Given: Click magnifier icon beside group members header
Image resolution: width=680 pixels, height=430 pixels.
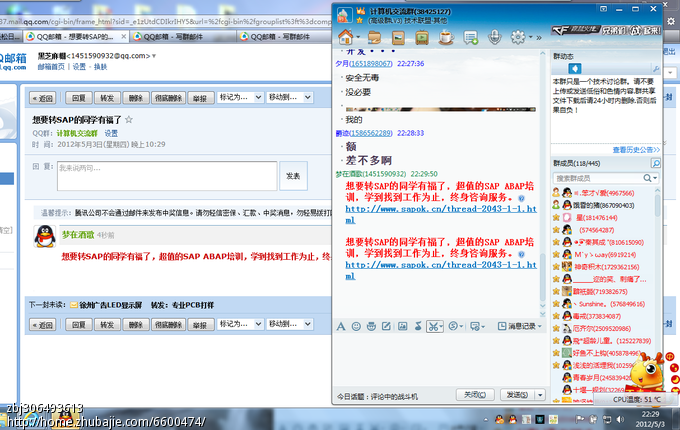Looking at the screenshot, I should pos(656,163).
